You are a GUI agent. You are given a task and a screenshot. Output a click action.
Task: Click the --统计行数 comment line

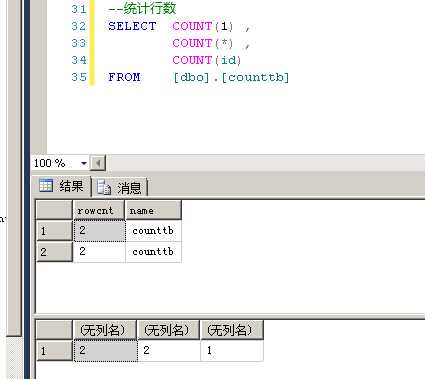point(142,9)
